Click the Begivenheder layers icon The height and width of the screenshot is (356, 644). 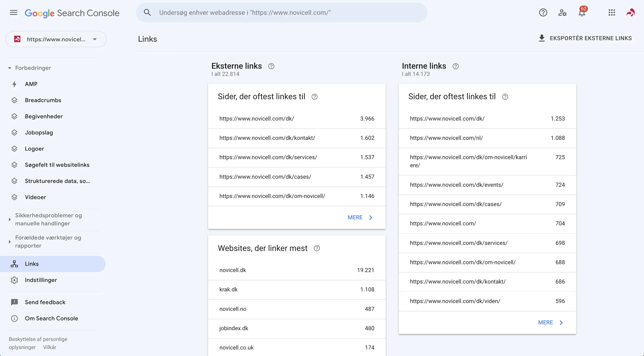click(x=14, y=116)
